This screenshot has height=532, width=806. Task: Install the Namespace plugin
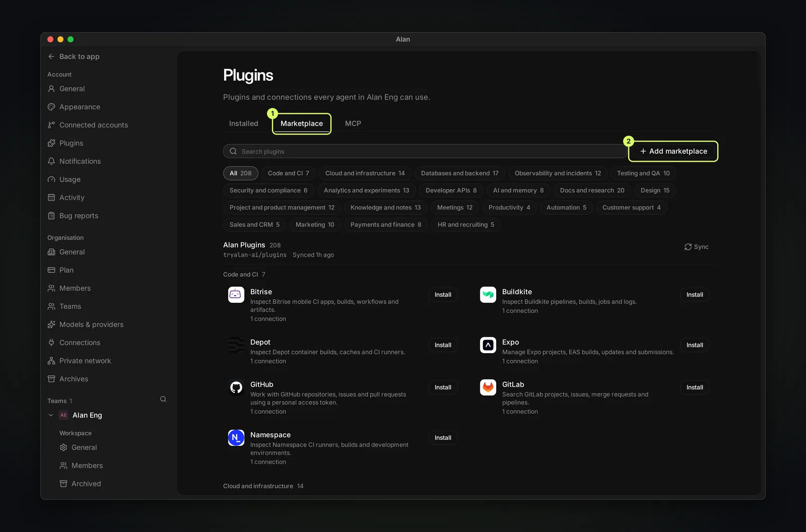[x=443, y=438]
